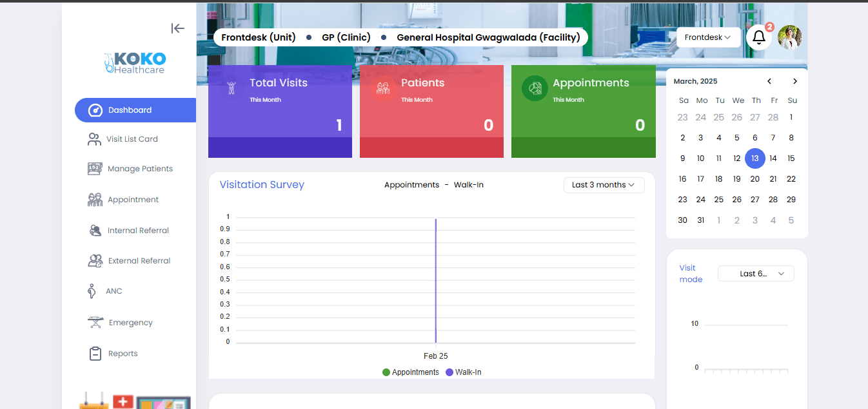The height and width of the screenshot is (409, 868).
Task: Open the Visit mode period dropdown
Action: coord(756,274)
